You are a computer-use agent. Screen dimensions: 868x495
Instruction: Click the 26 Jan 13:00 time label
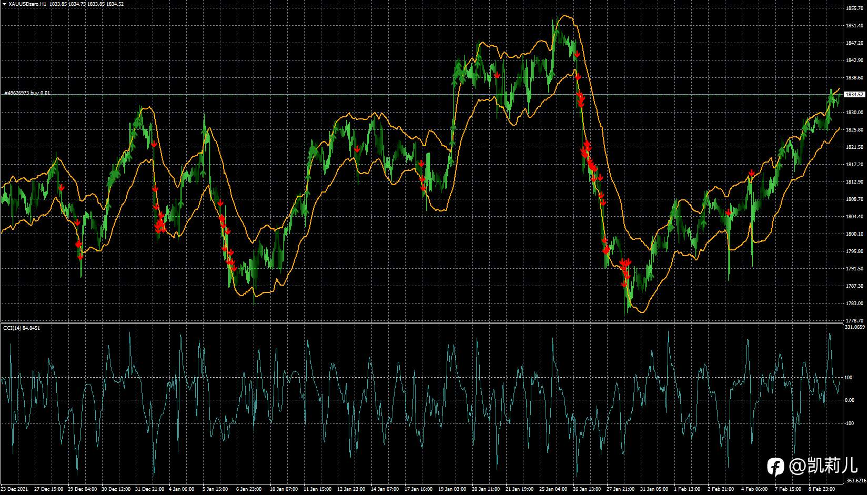[587, 489]
